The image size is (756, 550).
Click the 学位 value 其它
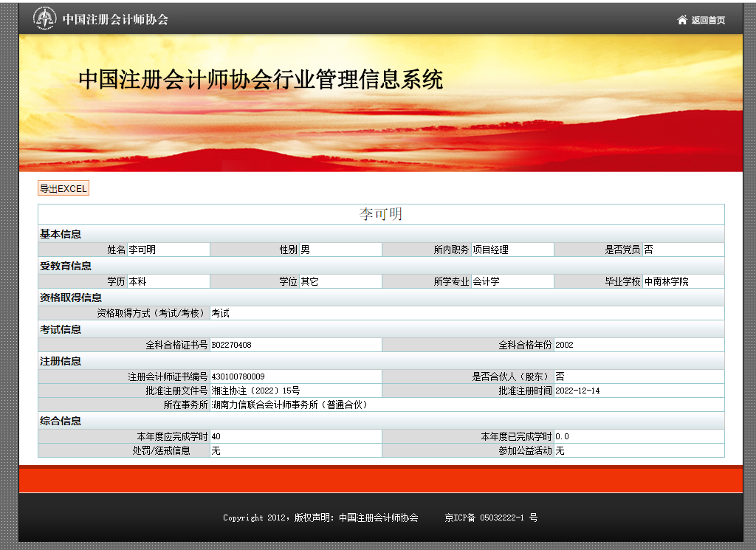point(309,281)
